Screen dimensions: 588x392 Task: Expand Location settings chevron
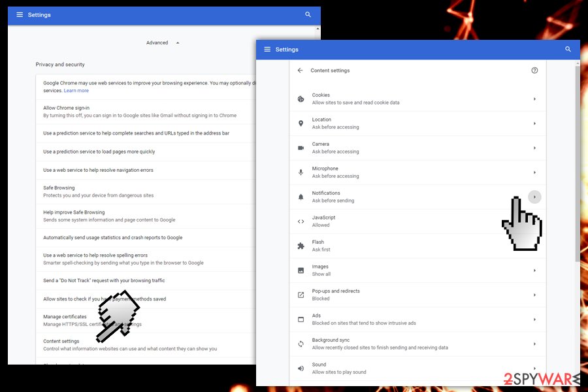(534, 123)
